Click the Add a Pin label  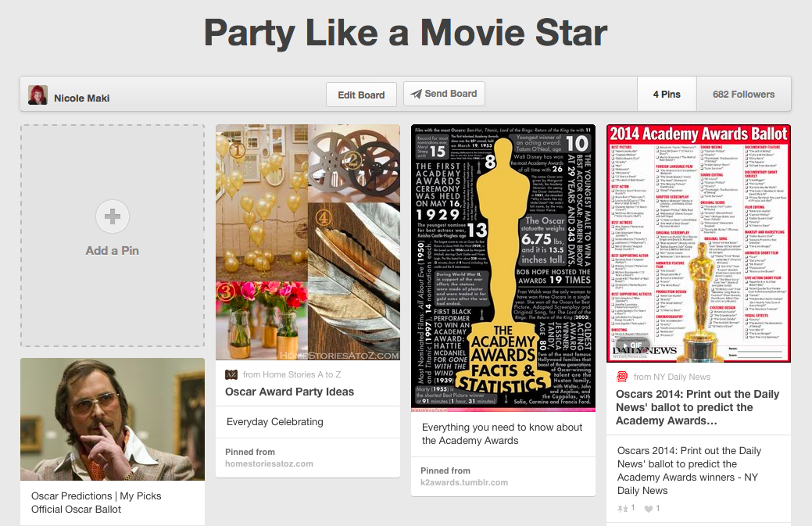[113, 251]
